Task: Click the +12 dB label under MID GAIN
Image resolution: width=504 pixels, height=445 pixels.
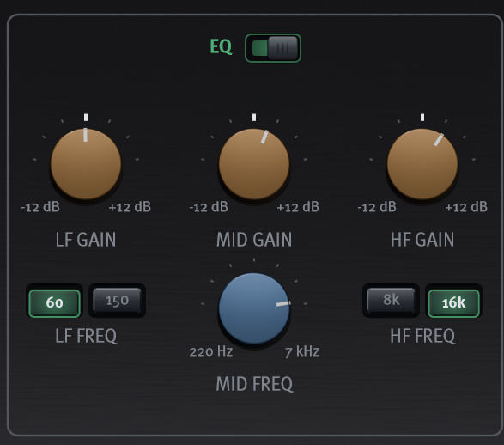Action: [x=298, y=207]
